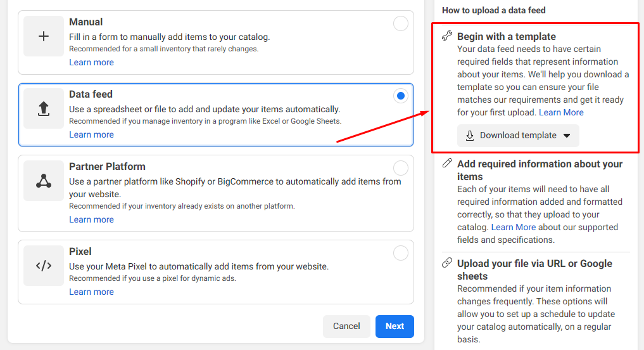Viewport: 644px width, 350px height.
Task: Select the Manual radio button
Action: tap(401, 24)
